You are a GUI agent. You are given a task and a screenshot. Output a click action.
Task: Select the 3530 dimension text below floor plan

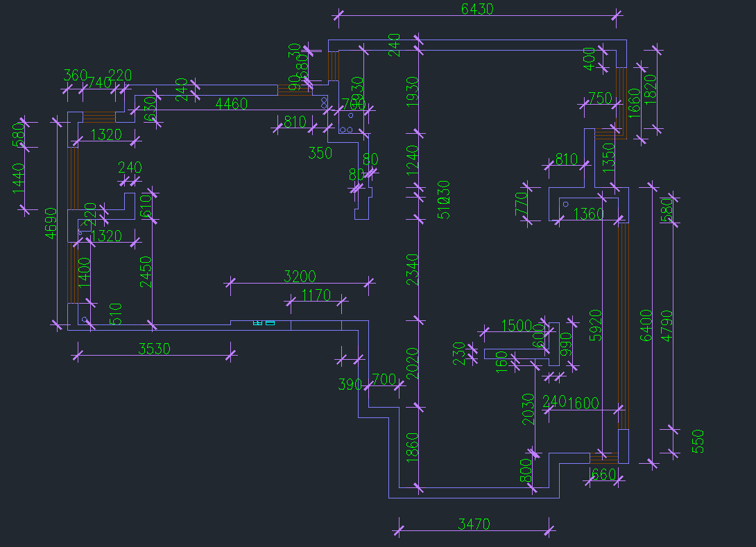[154, 349]
